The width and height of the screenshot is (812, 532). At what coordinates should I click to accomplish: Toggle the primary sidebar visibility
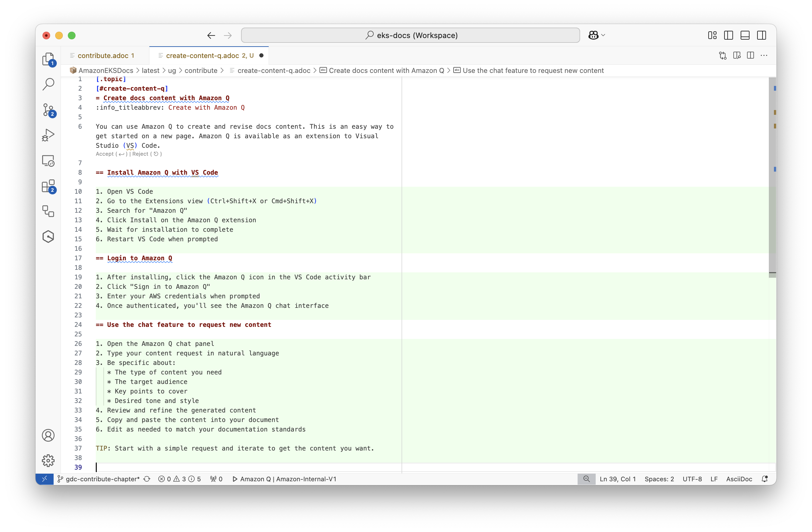tap(728, 35)
